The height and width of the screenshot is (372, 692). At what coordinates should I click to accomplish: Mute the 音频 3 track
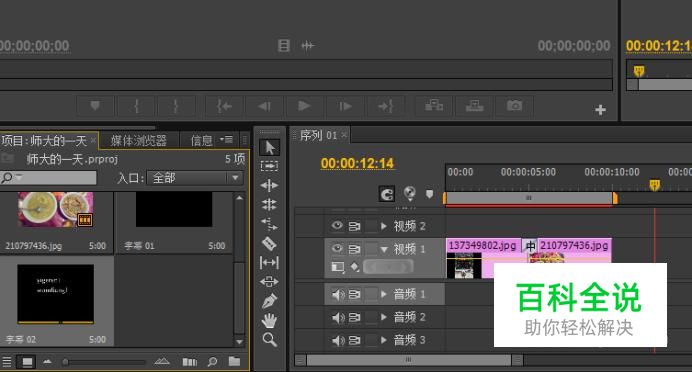(x=338, y=340)
